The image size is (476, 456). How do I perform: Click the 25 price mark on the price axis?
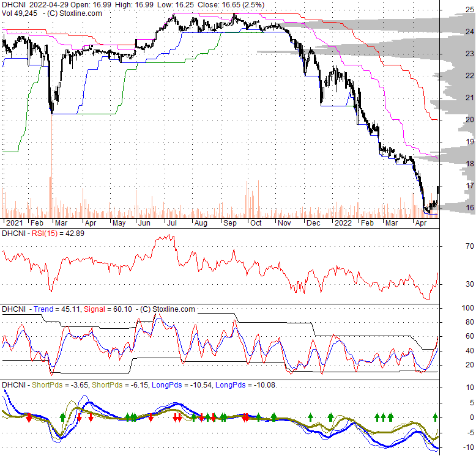(453, 10)
